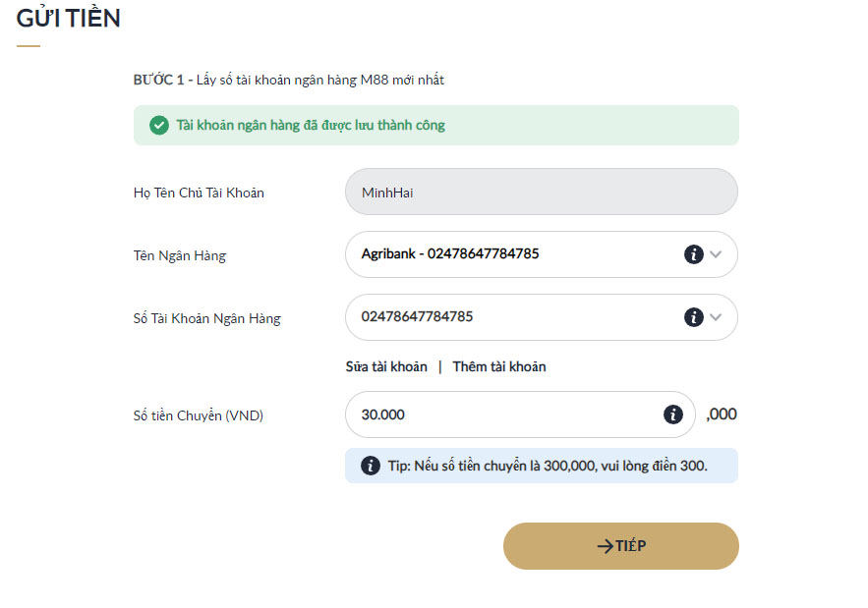Click info icon in Tên Ngân Hàng field
The width and height of the screenshot is (868, 608).
[x=693, y=254]
